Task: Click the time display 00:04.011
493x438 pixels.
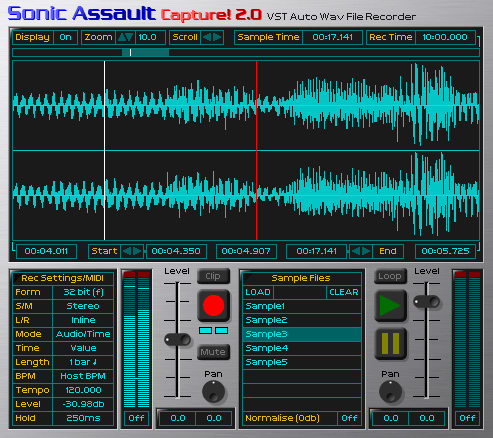Action: coord(46,251)
